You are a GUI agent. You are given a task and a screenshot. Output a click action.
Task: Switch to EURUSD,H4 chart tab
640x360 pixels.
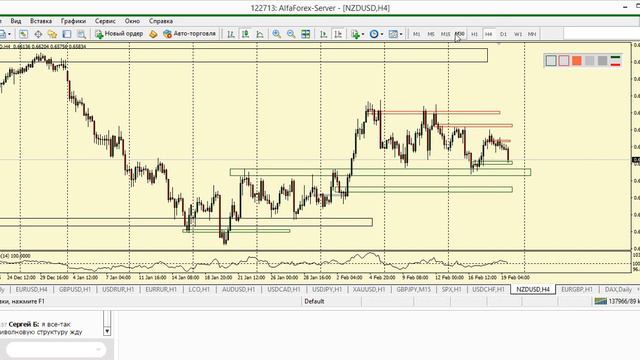click(x=31, y=289)
